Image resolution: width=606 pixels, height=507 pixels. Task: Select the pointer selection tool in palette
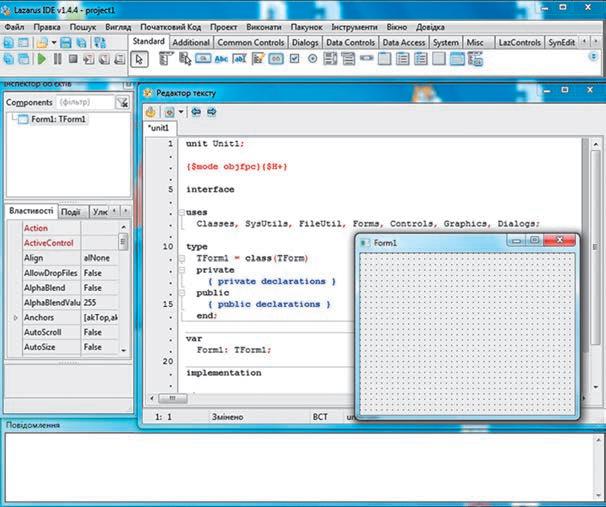[x=139, y=60]
